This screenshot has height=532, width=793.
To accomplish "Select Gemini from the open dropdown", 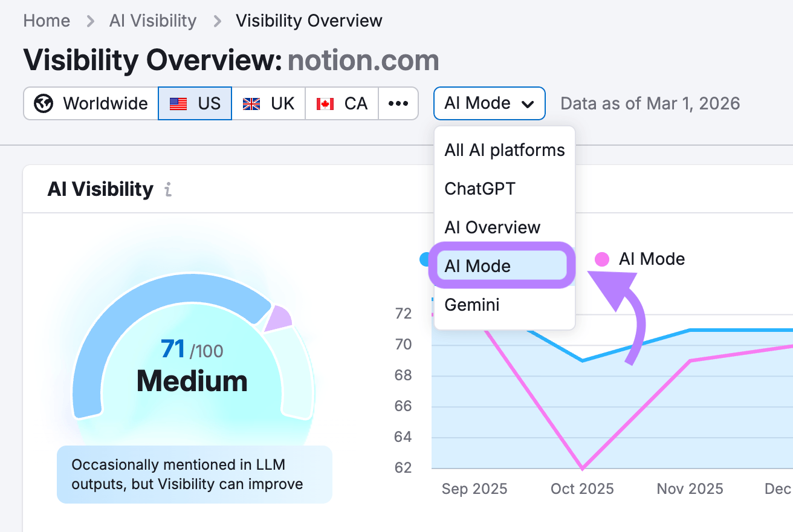I will (472, 305).
